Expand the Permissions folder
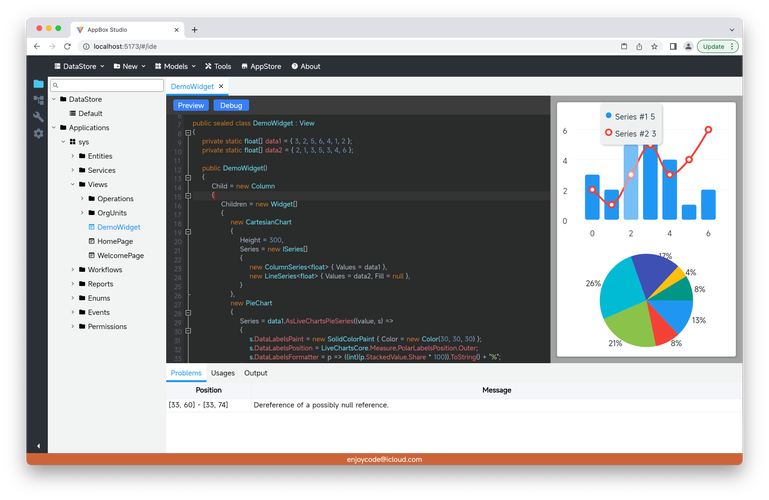 73,326
